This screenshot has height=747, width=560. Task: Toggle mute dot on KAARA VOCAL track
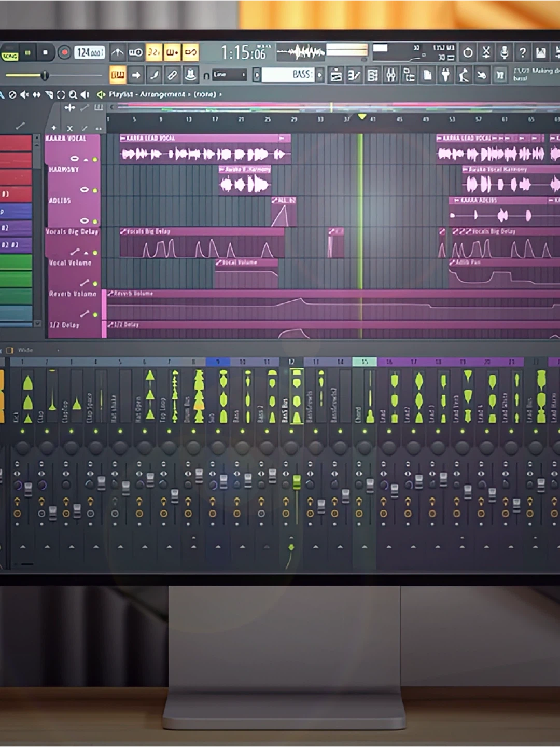(95, 159)
